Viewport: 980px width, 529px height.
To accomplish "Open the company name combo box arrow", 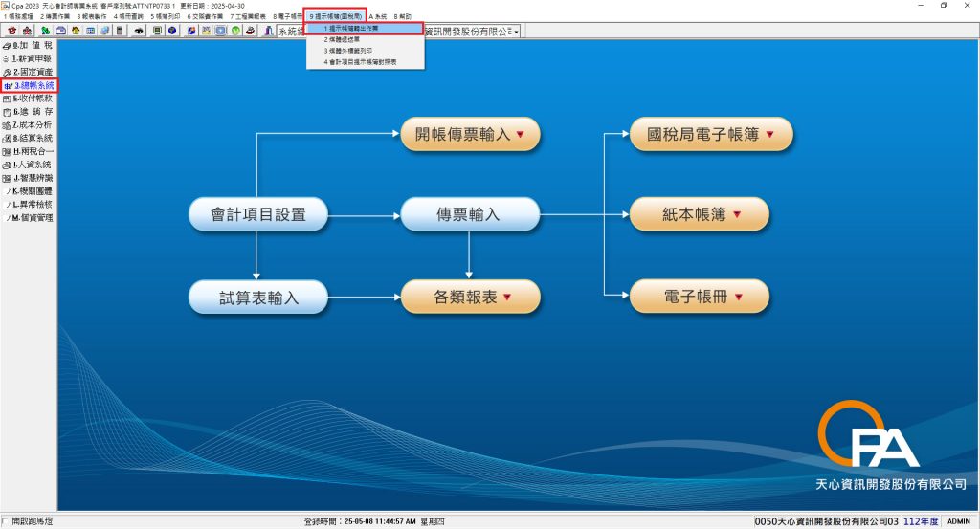I will click(x=516, y=32).
